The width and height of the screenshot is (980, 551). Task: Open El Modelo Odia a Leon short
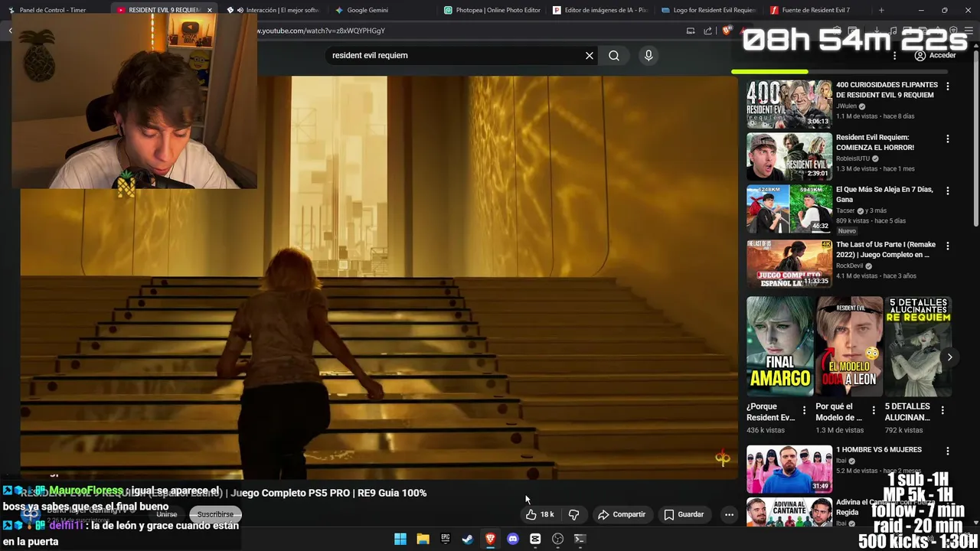pos(849,347)
